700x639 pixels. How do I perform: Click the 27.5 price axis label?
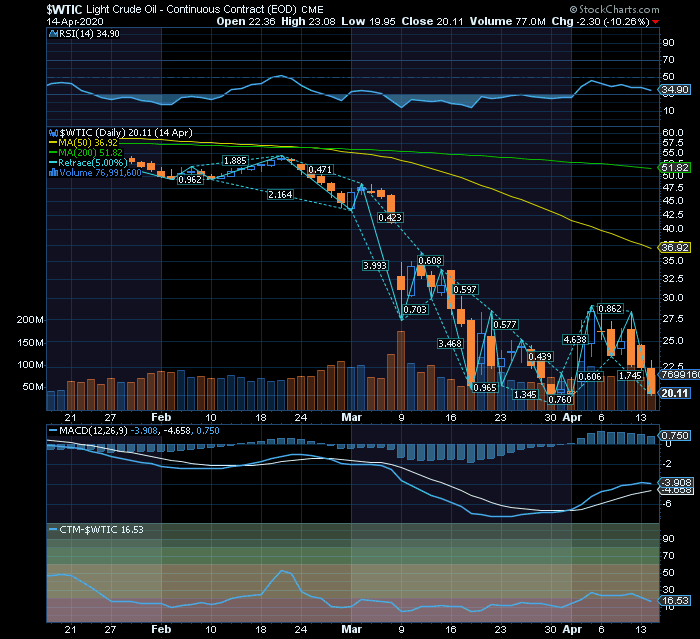673,319
